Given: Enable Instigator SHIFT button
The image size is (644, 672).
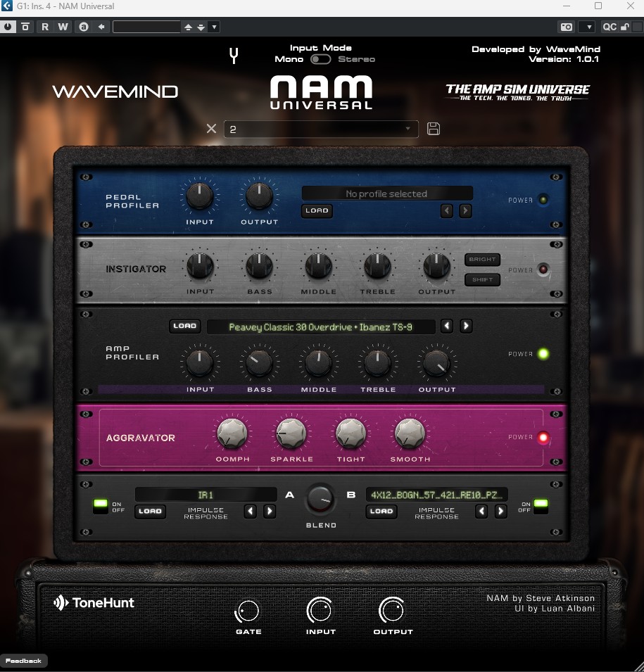Looking at the screenshot, I should tap(482, 279).
